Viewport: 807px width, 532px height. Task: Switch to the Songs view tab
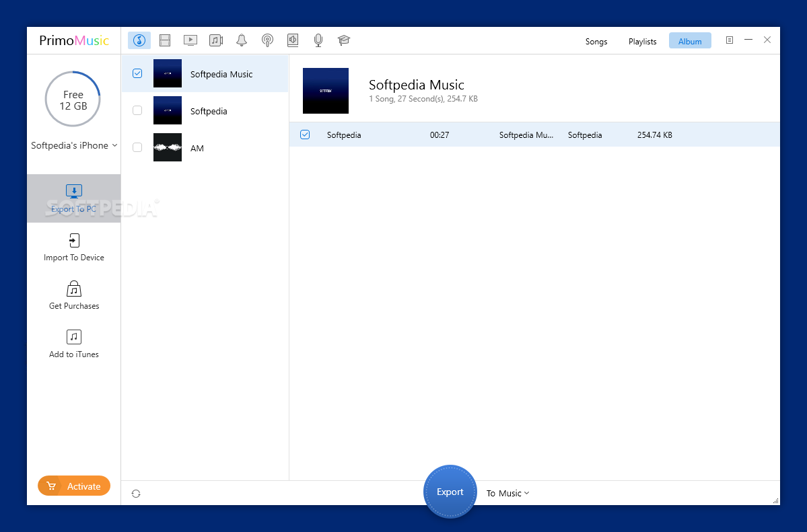pos(596,41)
